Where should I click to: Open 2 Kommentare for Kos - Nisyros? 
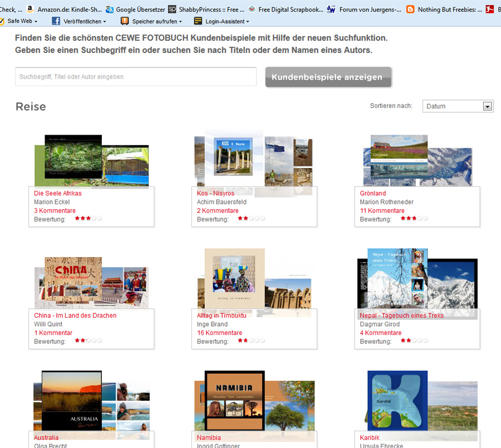pyautogui.click(x=218, y=210)
